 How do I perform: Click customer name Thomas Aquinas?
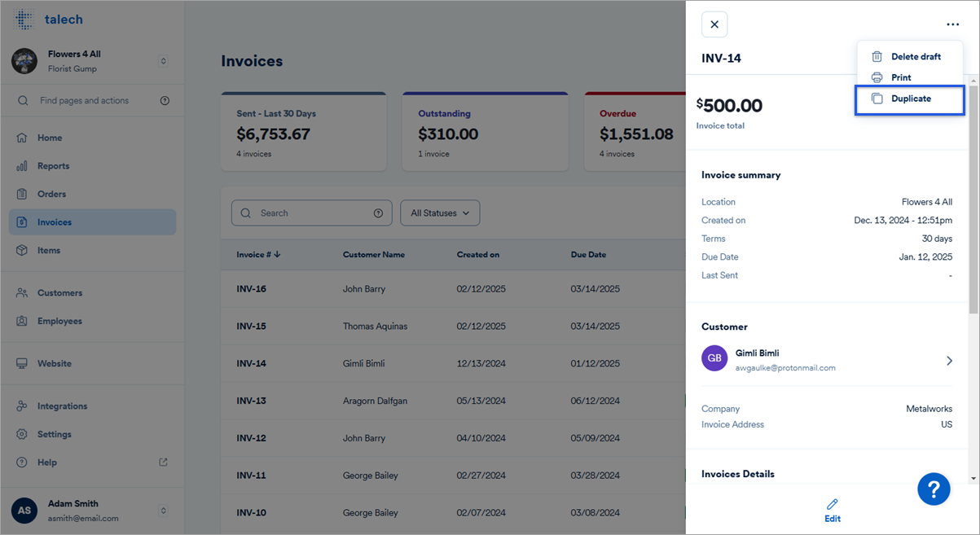point(375,327)
